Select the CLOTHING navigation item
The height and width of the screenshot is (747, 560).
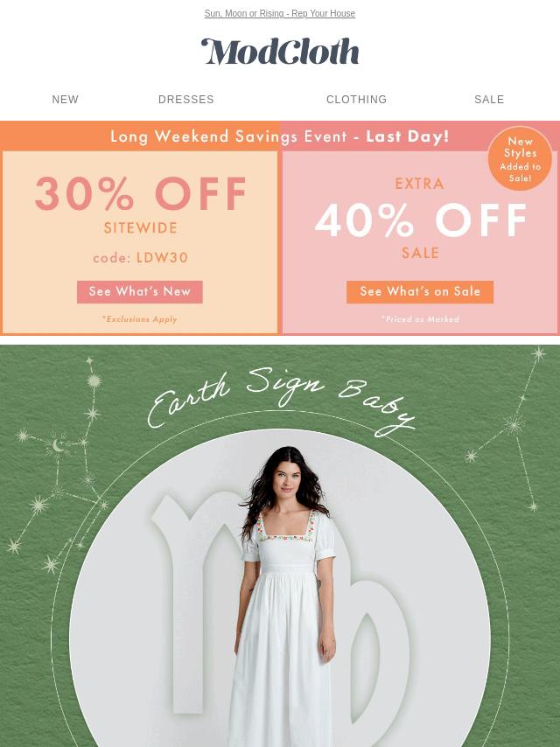[x=356, y=99]
